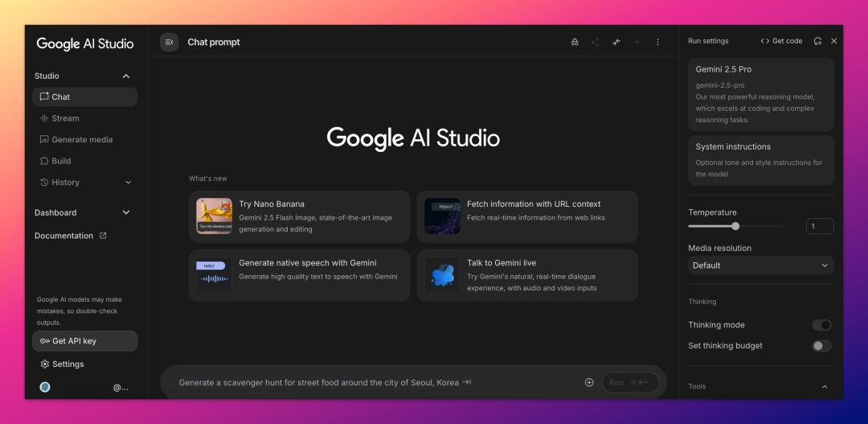This screenshot has height=424, width=868.
Task: Click the Settings gear icon
Action: [45, 364]
